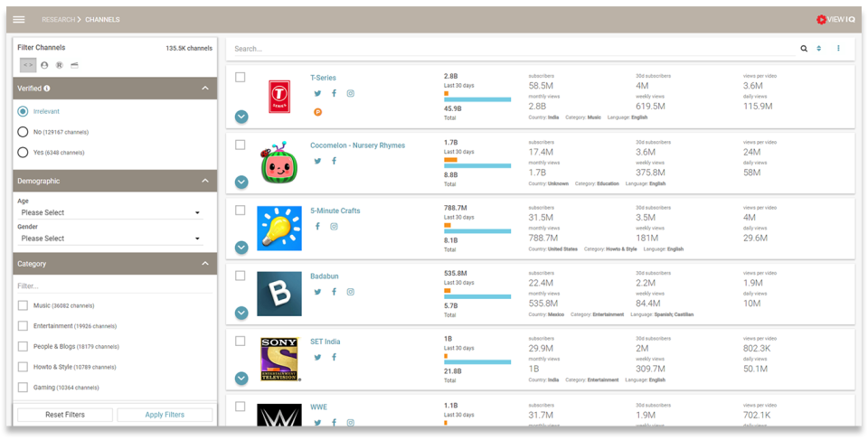Expand T-Series channel details
868x440 pixels.
click(x=241, y=117)
